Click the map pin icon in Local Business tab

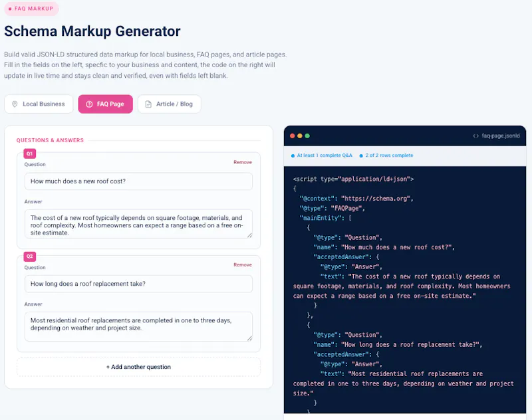coord(15,104)
